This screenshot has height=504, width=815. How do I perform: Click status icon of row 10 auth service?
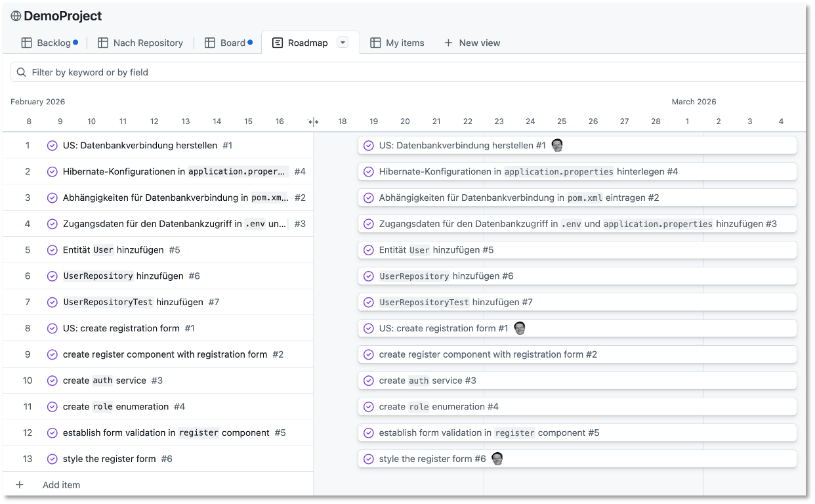(x=52, y=381)
